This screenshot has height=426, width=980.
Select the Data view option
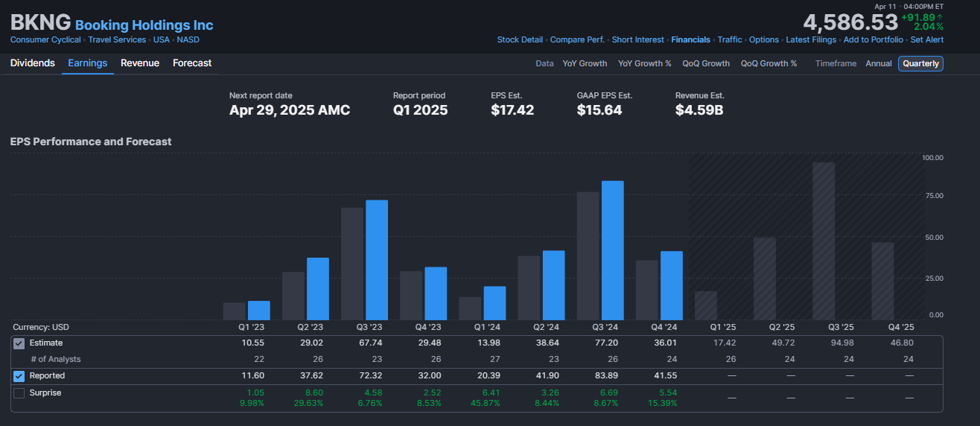point(544,63)
